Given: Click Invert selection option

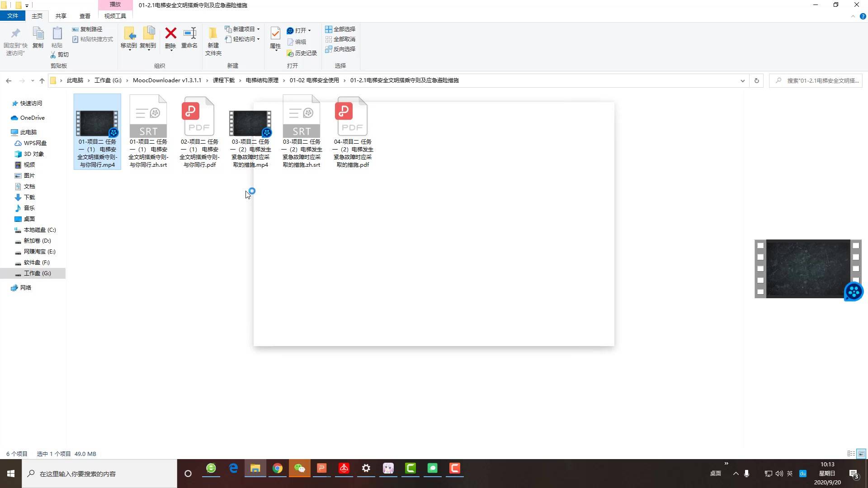Looking at the screenshot, I should (x=340, y=49).
